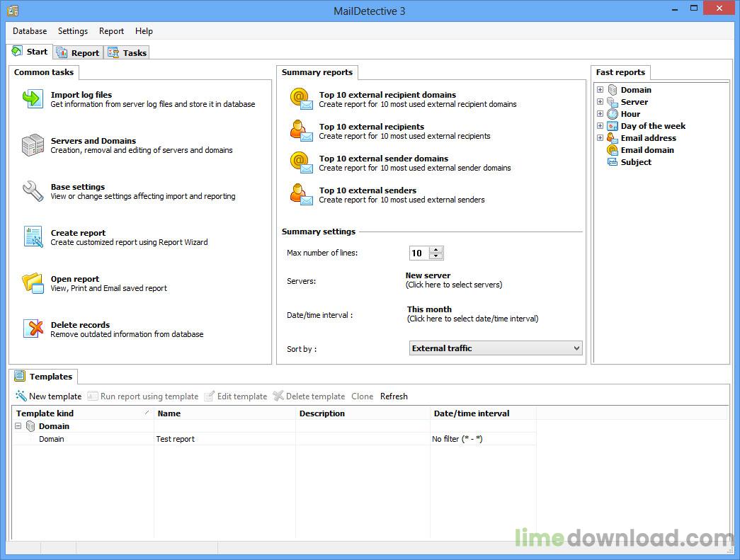
Task: Sort by the Template kind column header
Action: click(83, 413)
